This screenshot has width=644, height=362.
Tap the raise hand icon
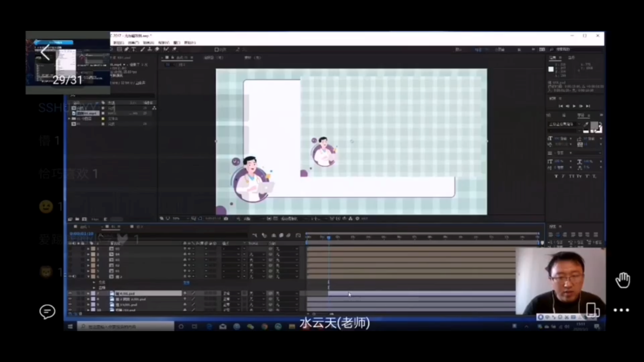pos(623,280)
